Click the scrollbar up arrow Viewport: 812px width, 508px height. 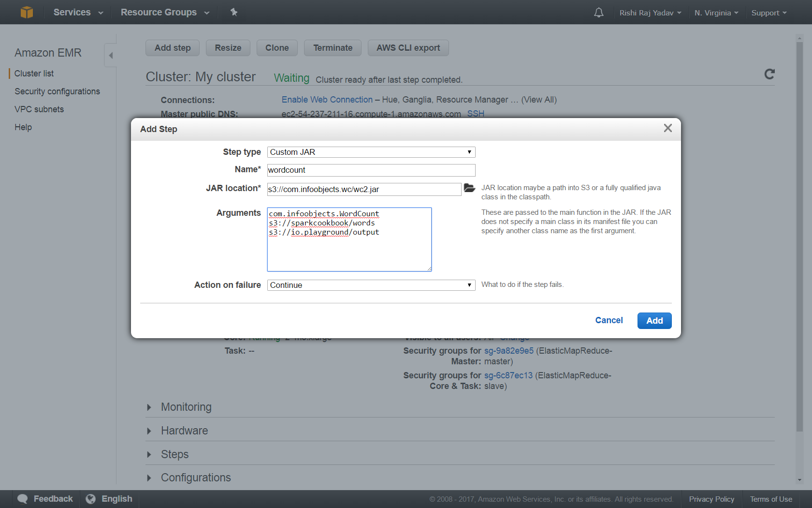pyautogui.click(x=799, y=38)
